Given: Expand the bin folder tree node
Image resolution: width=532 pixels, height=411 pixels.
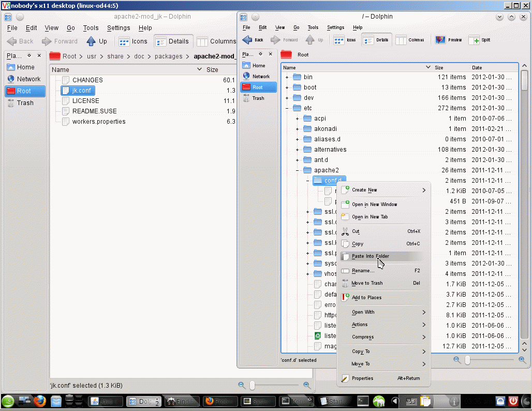Looking at the screenshot, I should tap(287, 77).
